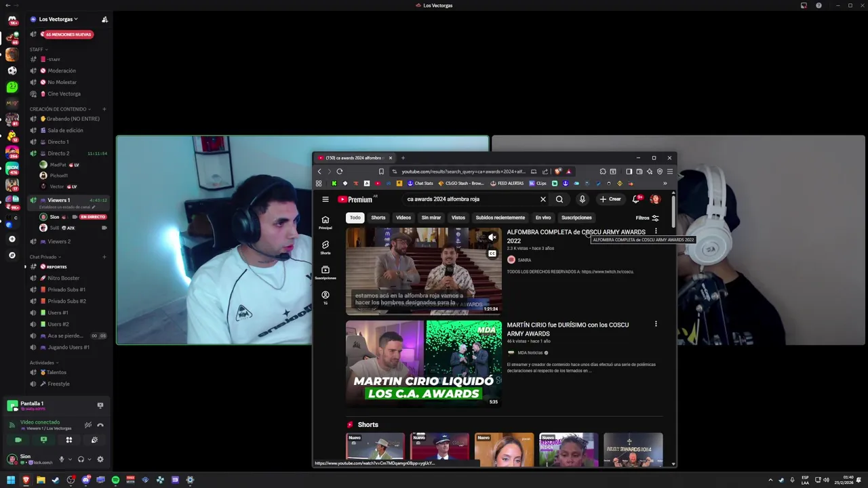Clear the YouTube search box

(542, 199)
